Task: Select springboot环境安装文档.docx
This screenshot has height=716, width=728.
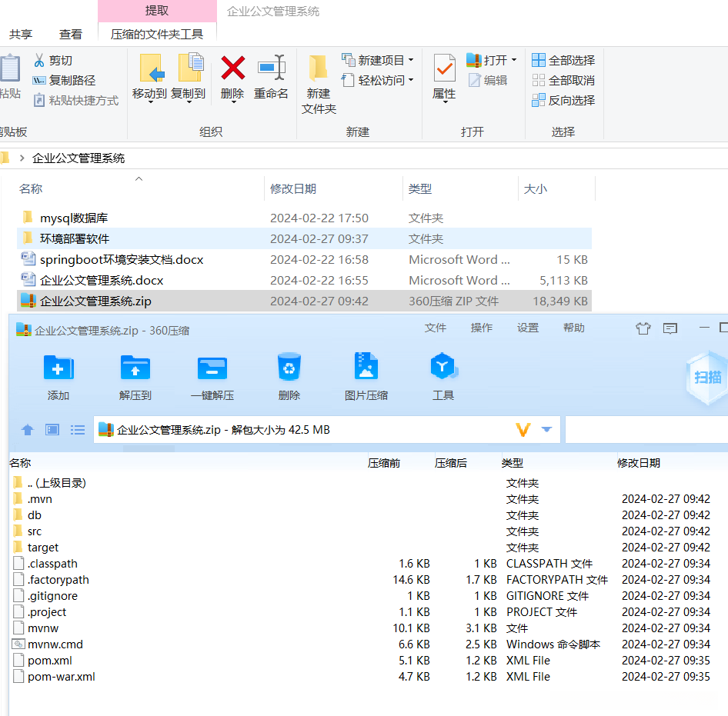Action: (x=304, y=259)
